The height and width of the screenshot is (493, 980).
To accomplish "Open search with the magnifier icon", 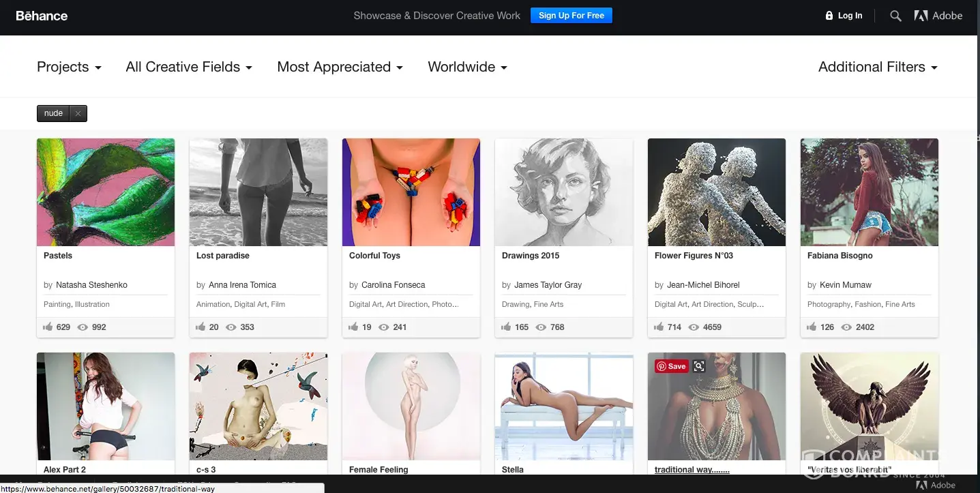I will 895,16.
